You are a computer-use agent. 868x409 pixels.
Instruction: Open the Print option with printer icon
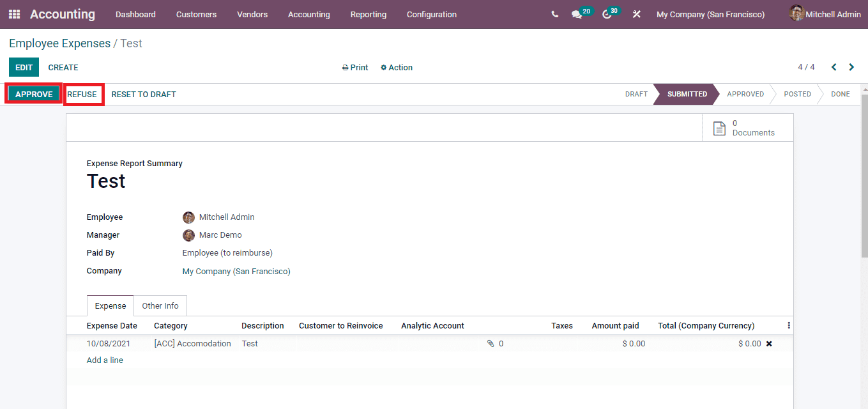354,67
